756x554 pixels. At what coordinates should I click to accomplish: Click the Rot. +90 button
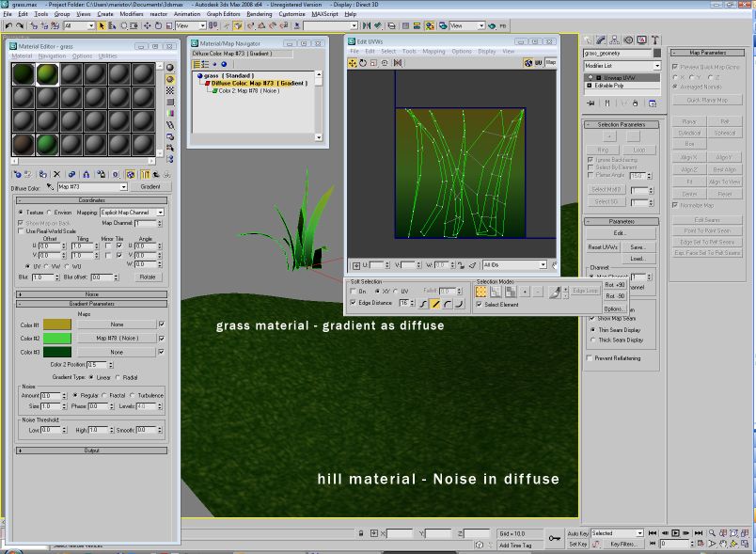click(615, 285)
